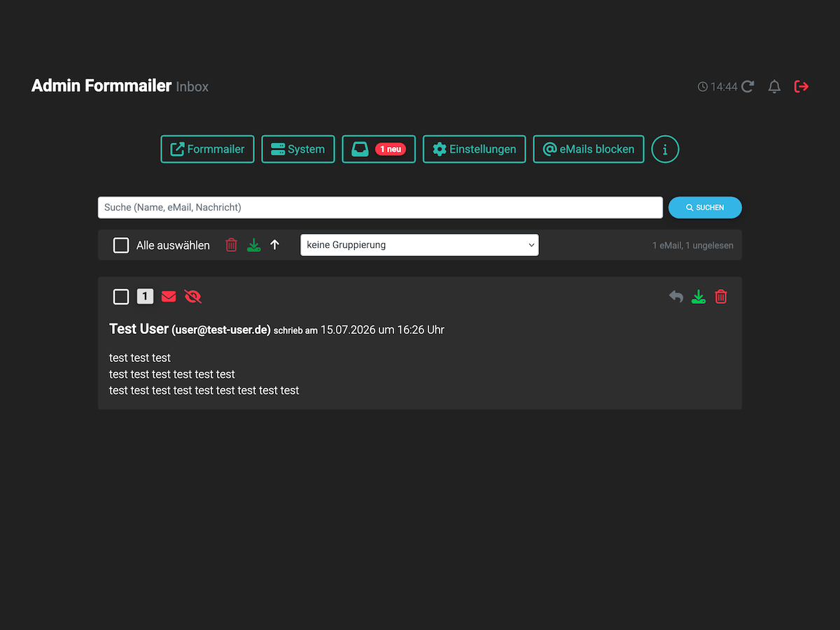Screen dimensions: 840x630
Task: Check the Alle auswählen checkbox
Action: pos(121,245)
